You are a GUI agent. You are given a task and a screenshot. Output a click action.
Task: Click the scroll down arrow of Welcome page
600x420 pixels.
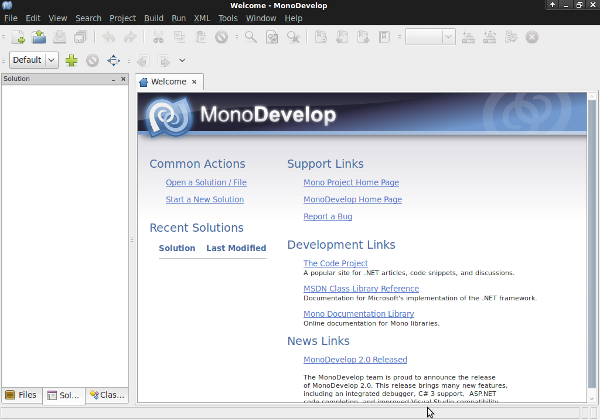pyautogui.click(x=592, y=399)
